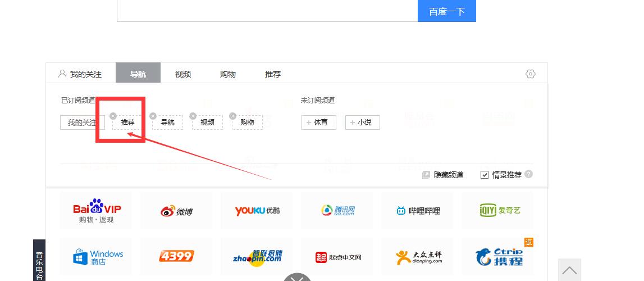Image resolution: width=644 pixels, height=281 pixels.
Task: Open the 爱奇艺 site tile
Action: click(498, 211)
